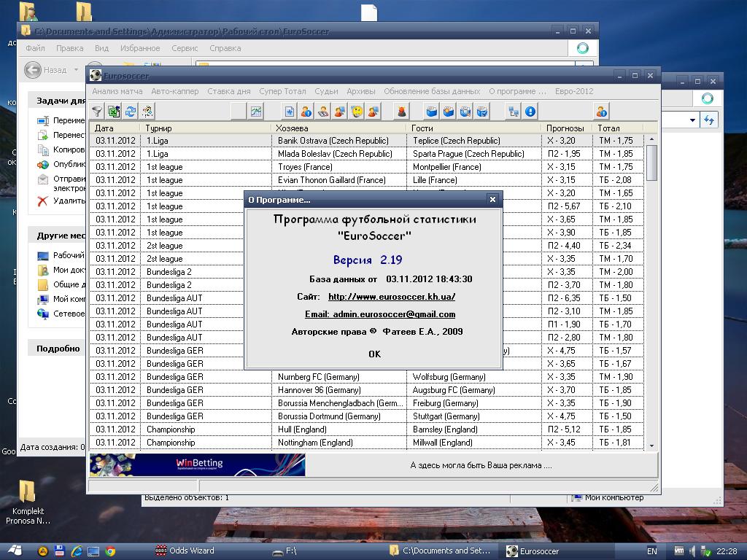Open the Назад history dropdown arrow
747x560 pixels.
[76, 70]
